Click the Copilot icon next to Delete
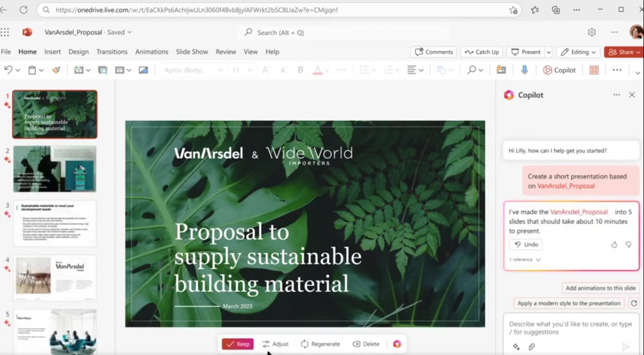This screenshot has height=355, width=644. pos(397,344)
